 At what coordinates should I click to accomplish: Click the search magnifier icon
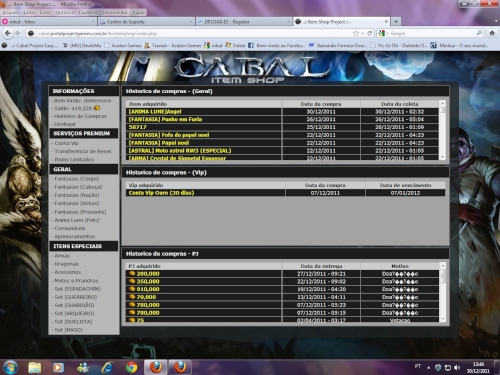click(479, 33)
